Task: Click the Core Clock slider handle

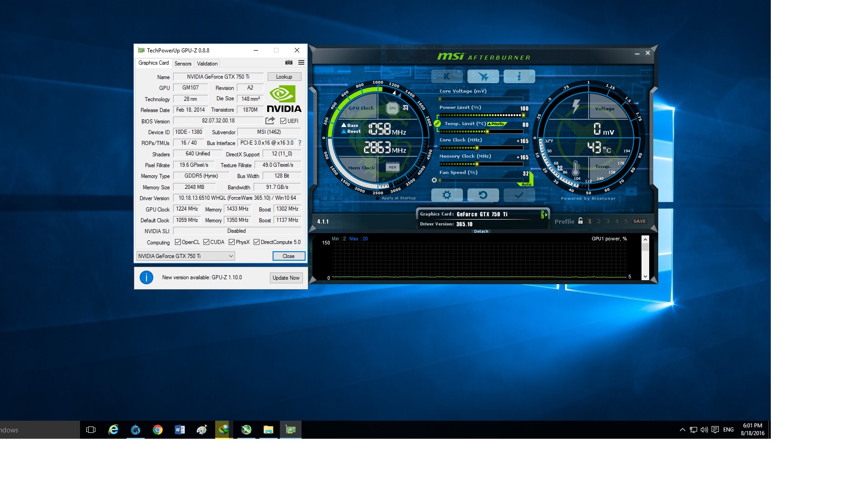Action: click(x=476, y=148)
